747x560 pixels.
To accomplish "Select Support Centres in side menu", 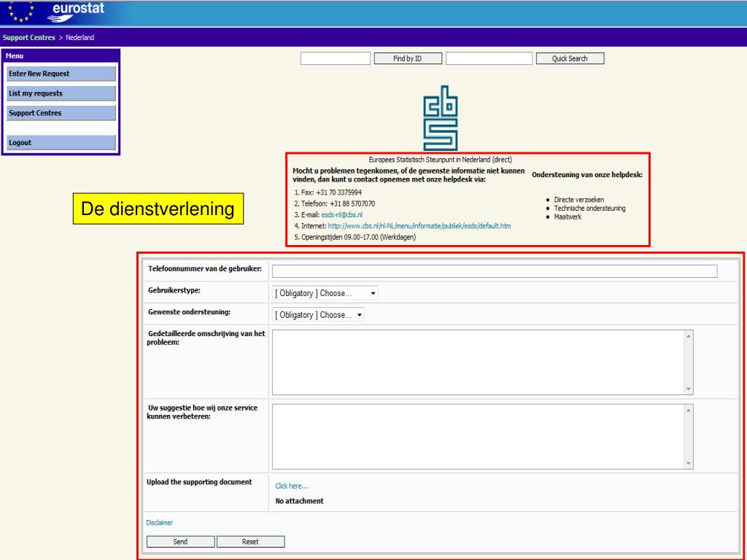I will [61, 113].
